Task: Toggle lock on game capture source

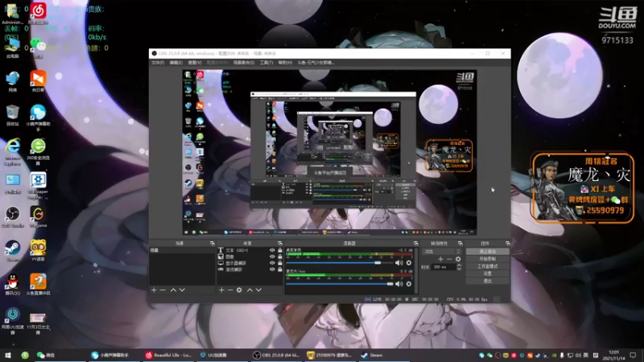Action: (280, 269)
